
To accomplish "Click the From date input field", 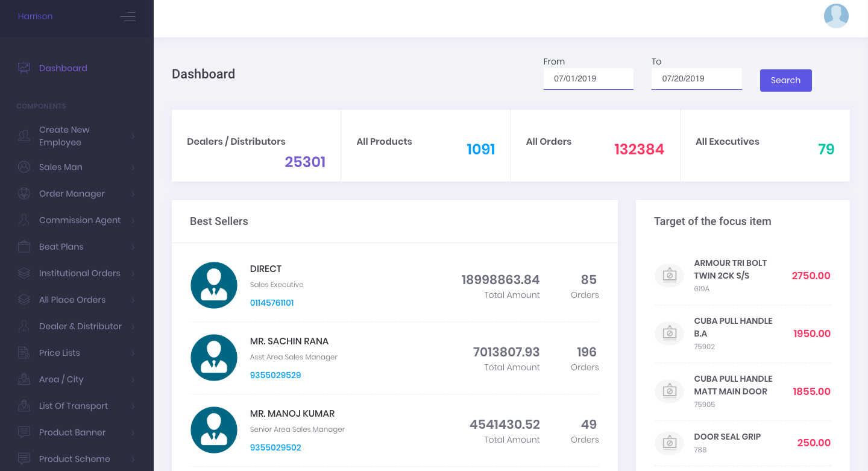I will (x=588, y=78).
